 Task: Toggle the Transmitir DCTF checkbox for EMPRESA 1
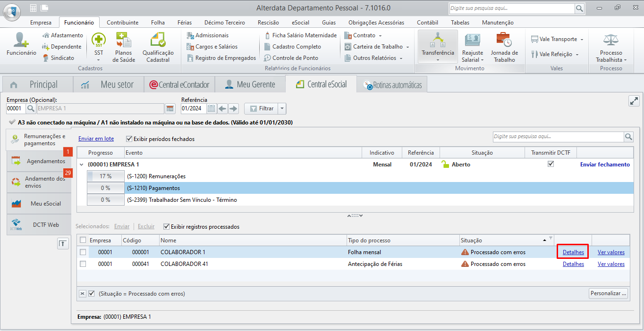(551, 164)
